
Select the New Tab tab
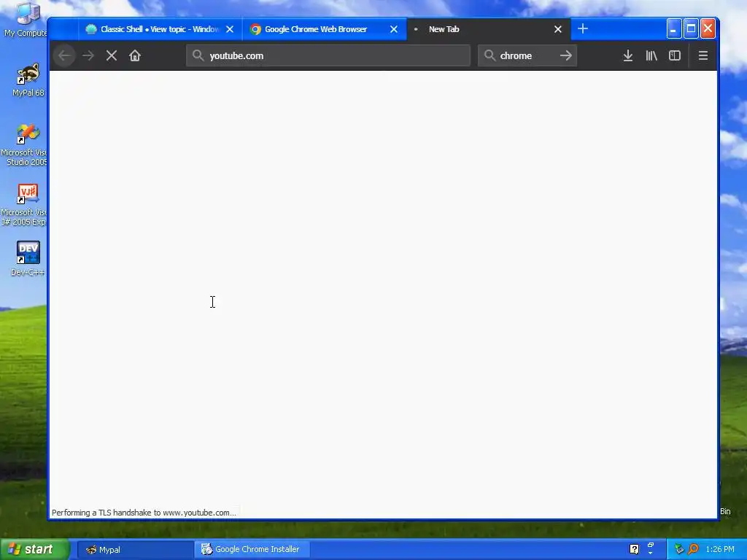[x=488, y=29]
